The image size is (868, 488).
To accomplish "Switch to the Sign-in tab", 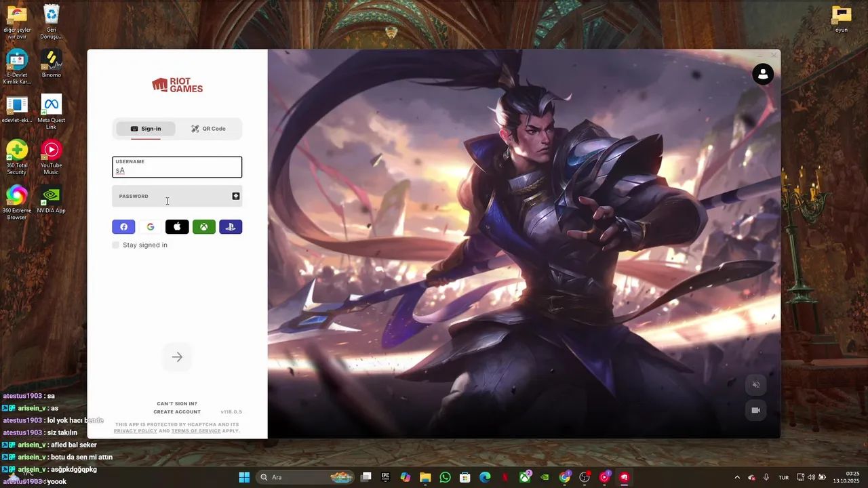I will tap(146, 129).
